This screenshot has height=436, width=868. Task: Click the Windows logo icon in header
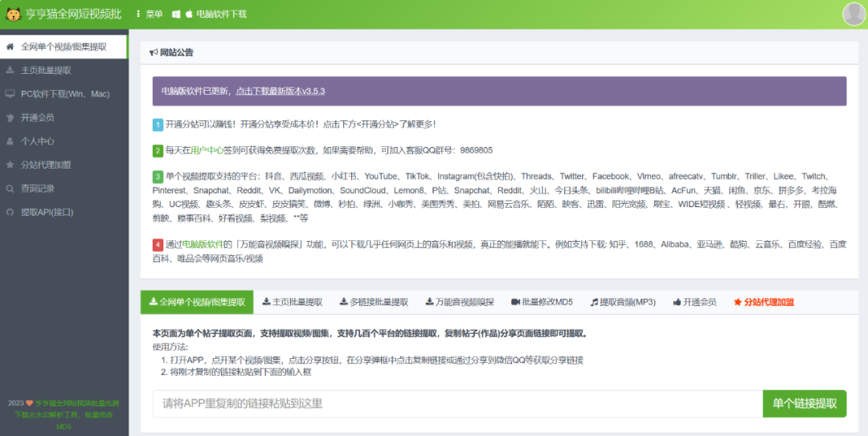[x=176, y=14]
